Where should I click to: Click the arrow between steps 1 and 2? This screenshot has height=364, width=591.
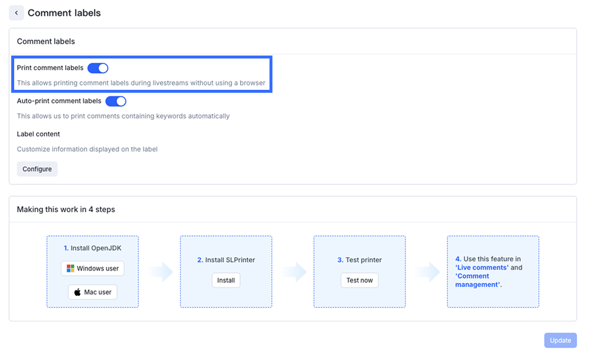(x=160, y=272)
